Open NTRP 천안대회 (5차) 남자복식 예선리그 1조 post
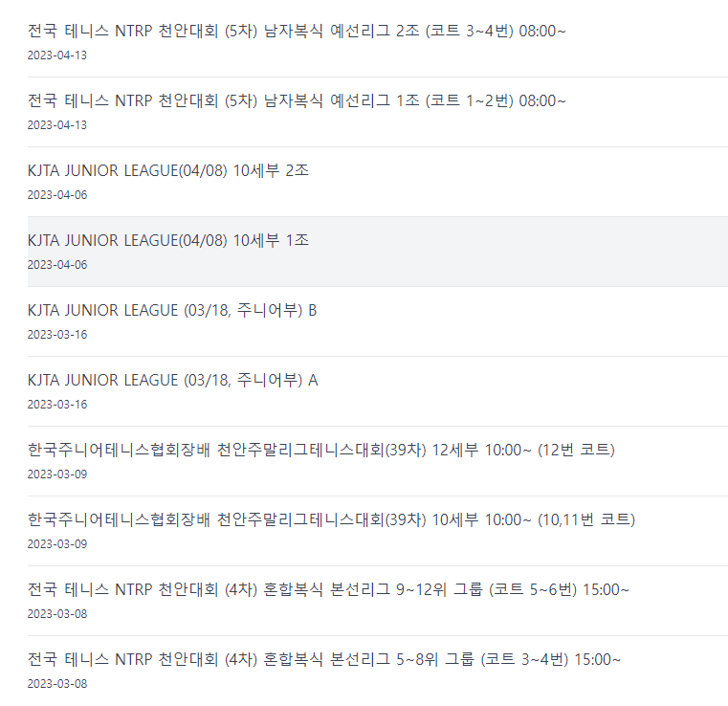 pyautogui.click(x=297, y=100)
